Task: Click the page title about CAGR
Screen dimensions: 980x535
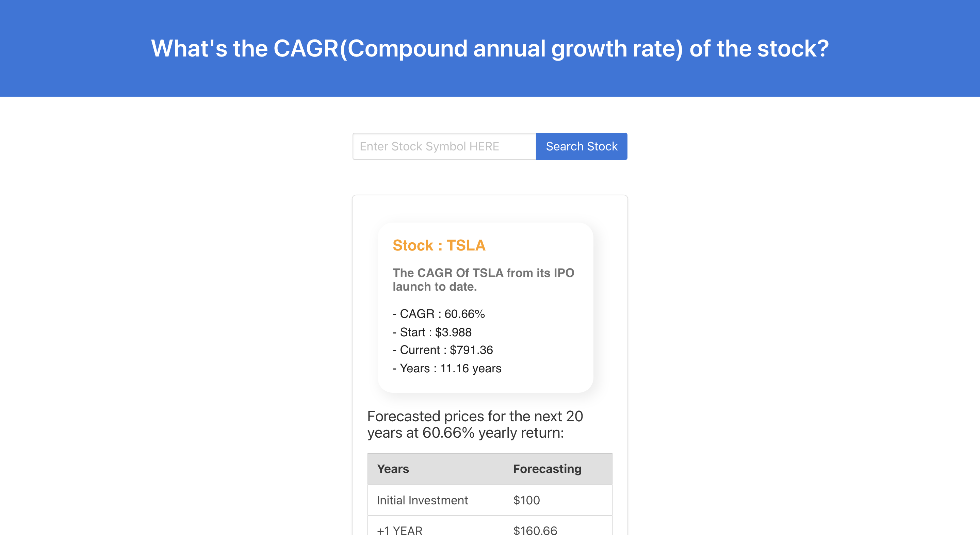Action: (490, 48)
